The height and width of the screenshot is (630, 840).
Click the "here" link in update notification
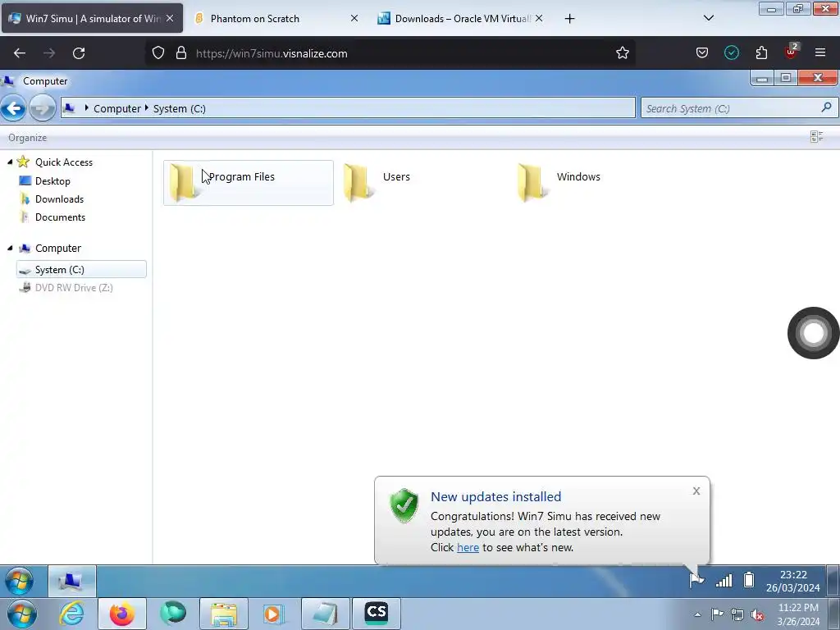point(468,547)
